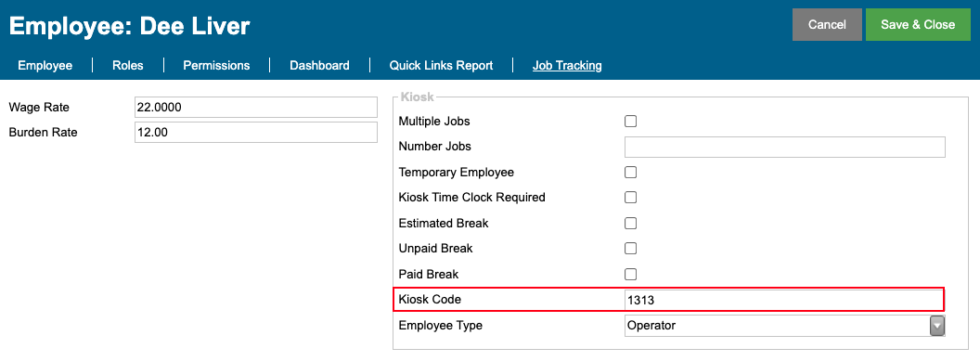
Task: Click the Cancel button
Action: [827, 25]
